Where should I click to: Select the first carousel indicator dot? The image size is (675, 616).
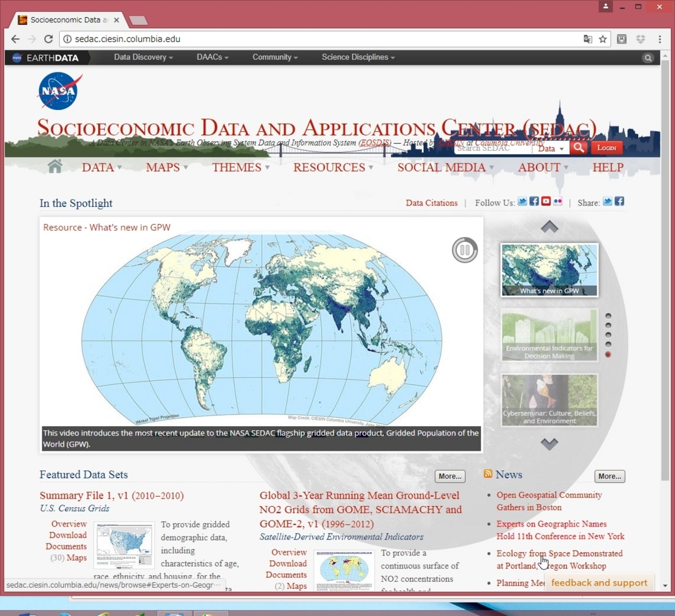(608, 316)
